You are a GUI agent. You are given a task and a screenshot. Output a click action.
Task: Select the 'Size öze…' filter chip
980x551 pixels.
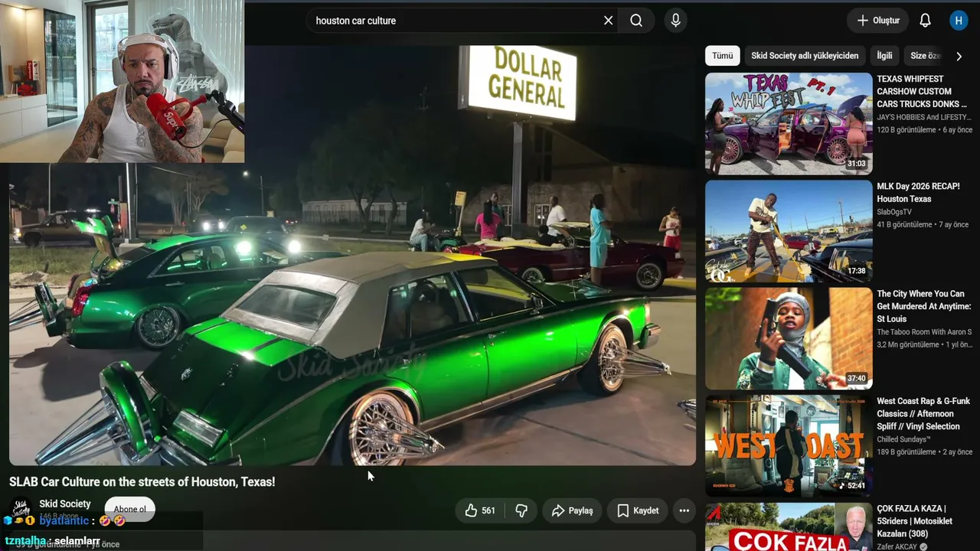click(925, 56)
